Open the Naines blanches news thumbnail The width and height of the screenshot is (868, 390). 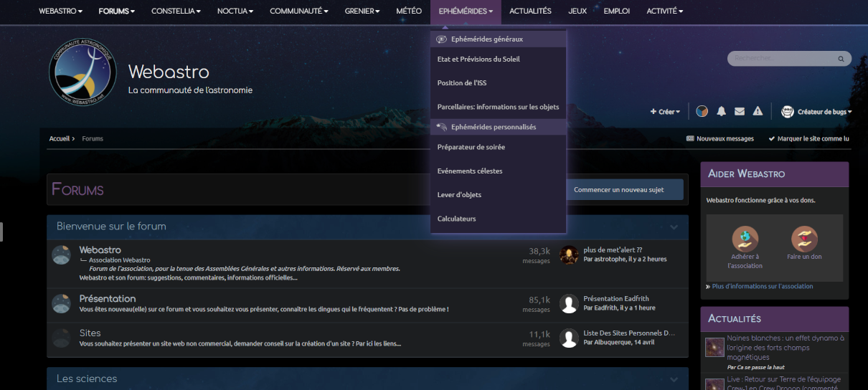tap(714, 348)
